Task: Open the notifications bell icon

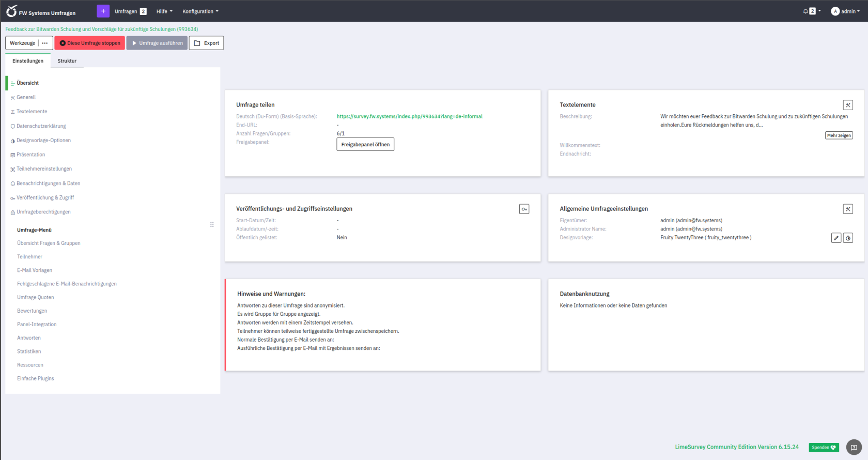Action: point(805,11)
